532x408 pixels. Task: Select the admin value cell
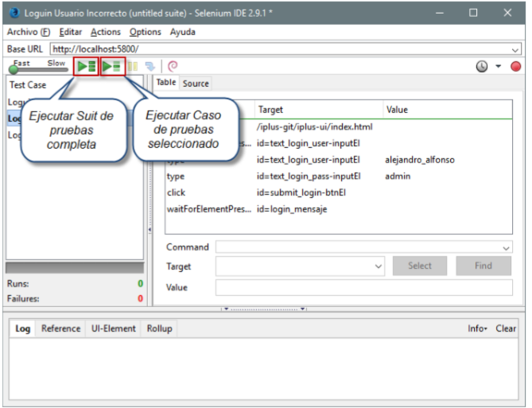pos(398,177)
